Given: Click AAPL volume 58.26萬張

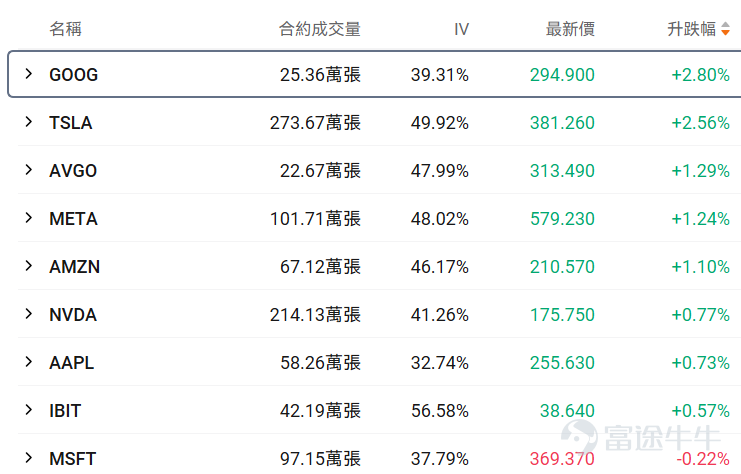Looking at the screenshot, I should [x=320, y=363].
